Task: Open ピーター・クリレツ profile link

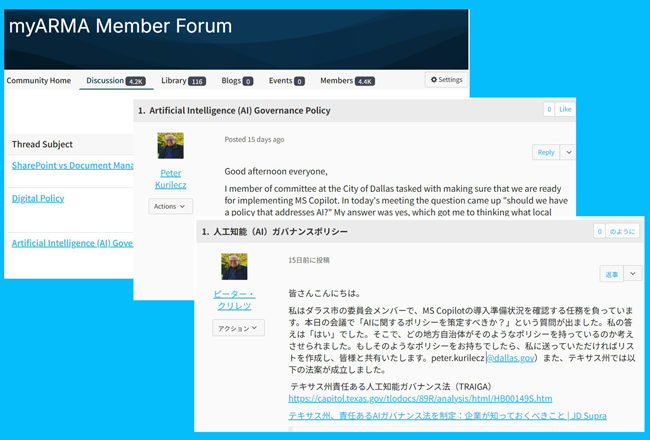Action: click(234, 300)
